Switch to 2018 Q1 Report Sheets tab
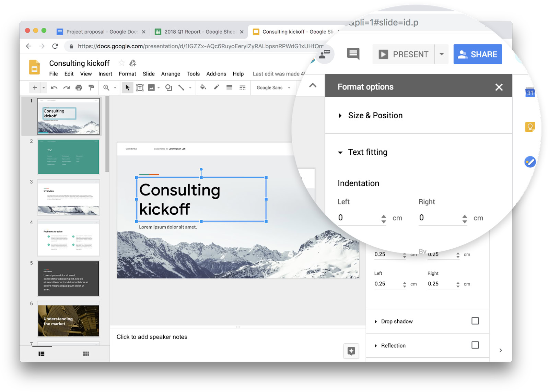Image resolution: width=549 pixels, height=392 pixels. pos(200,32)
